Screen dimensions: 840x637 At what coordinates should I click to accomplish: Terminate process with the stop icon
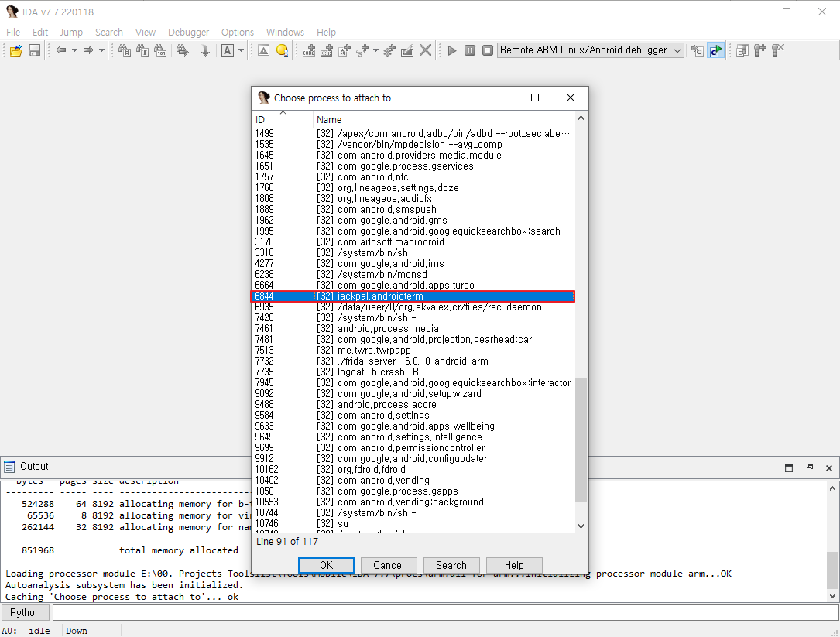[x=488, y=50]
